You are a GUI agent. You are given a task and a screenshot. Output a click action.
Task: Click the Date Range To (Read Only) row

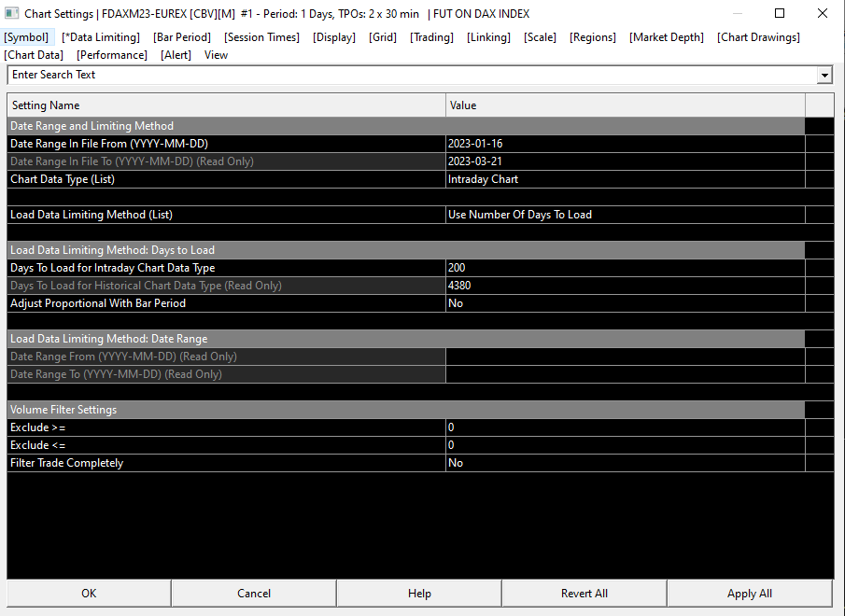[x=406, y=375]
